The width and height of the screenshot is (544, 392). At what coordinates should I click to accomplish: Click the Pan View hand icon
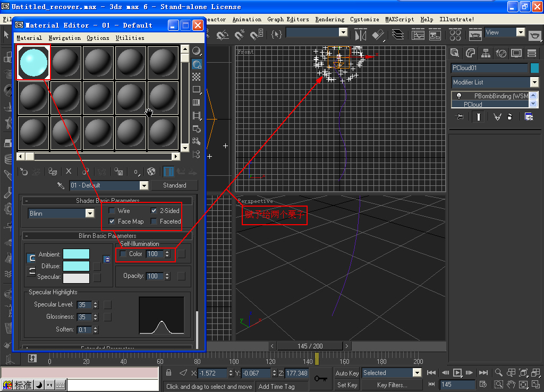tap(511, 385)
